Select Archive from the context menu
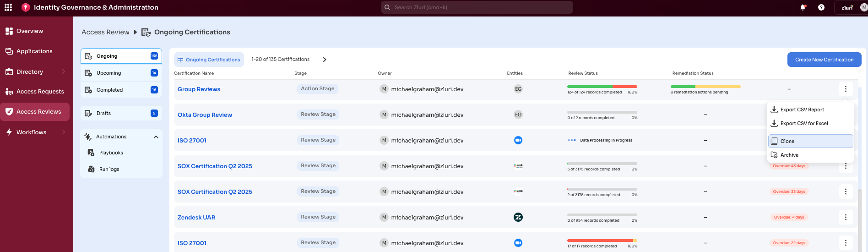 tap(810, 155)
